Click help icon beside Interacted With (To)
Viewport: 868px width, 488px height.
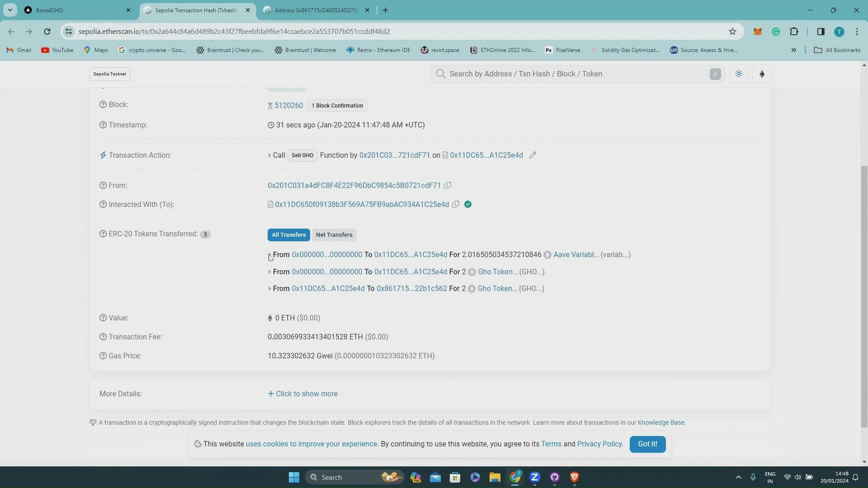pos(103,205)
